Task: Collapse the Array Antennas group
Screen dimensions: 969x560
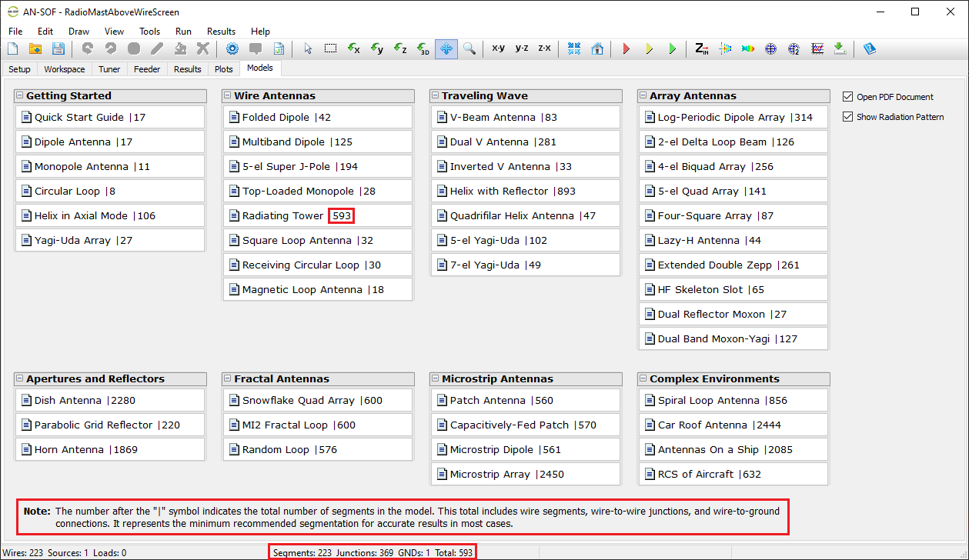Action: tap(643, 96)
